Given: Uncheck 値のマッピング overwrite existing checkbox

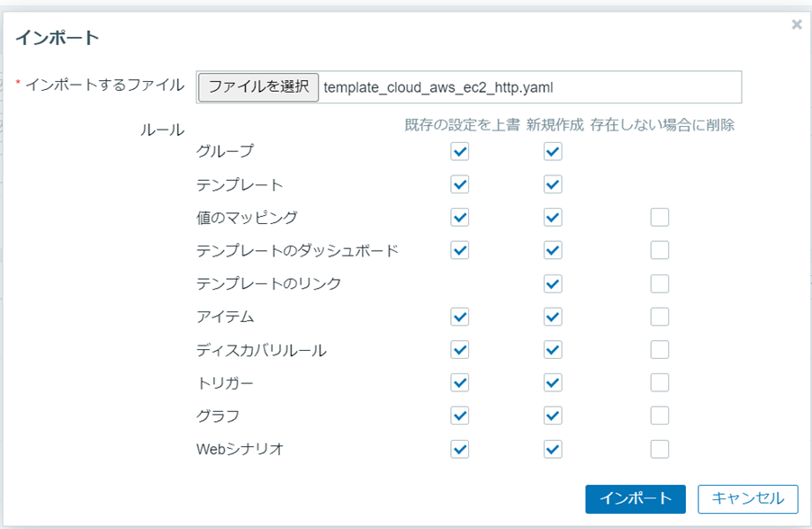Looking at the screenshot, I should pyautogui.click(x=460, y=217).
